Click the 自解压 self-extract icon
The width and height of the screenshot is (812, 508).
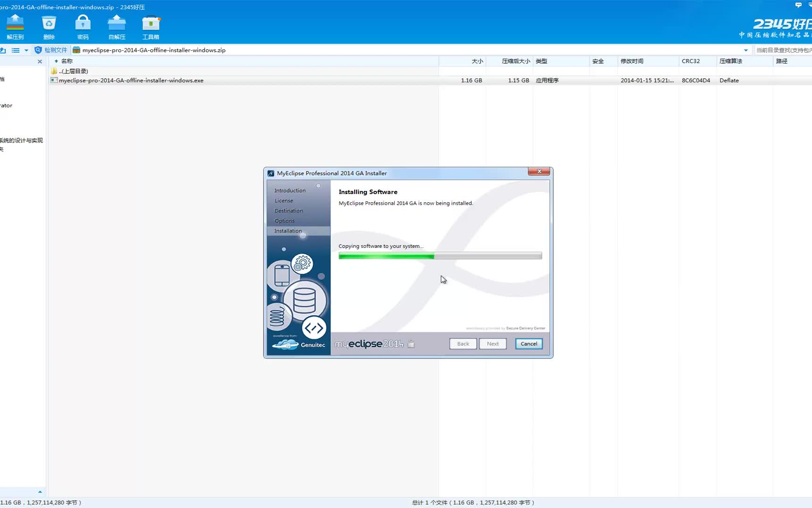pyautogui.click(x=117, y=27)
